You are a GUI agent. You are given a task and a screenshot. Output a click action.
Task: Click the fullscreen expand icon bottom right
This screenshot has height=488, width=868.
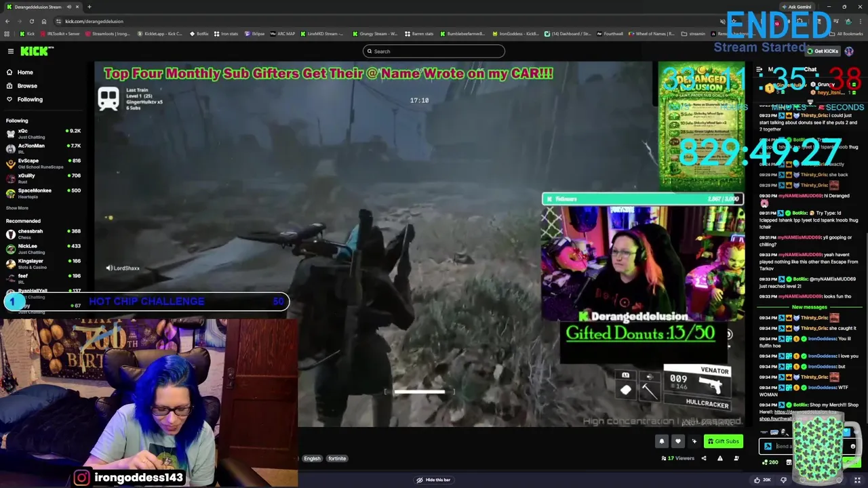[x=857, y=480]
